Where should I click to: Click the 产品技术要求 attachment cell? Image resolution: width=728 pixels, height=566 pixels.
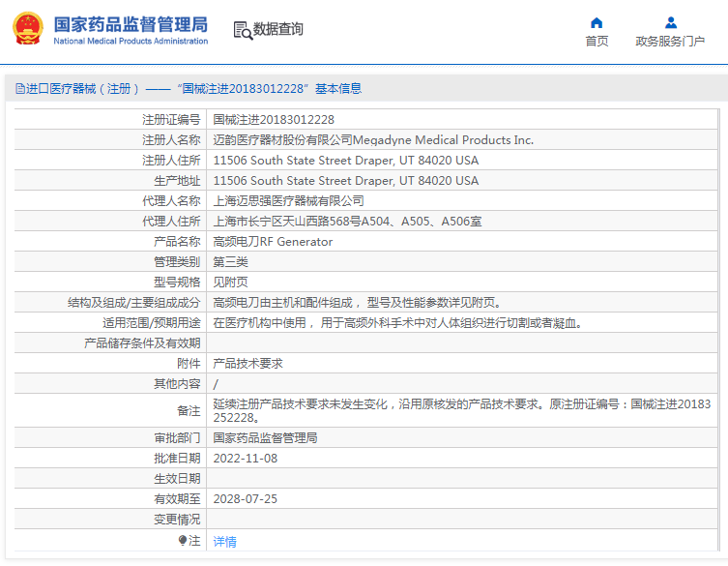pyautogui.click(x=248, y=364)
